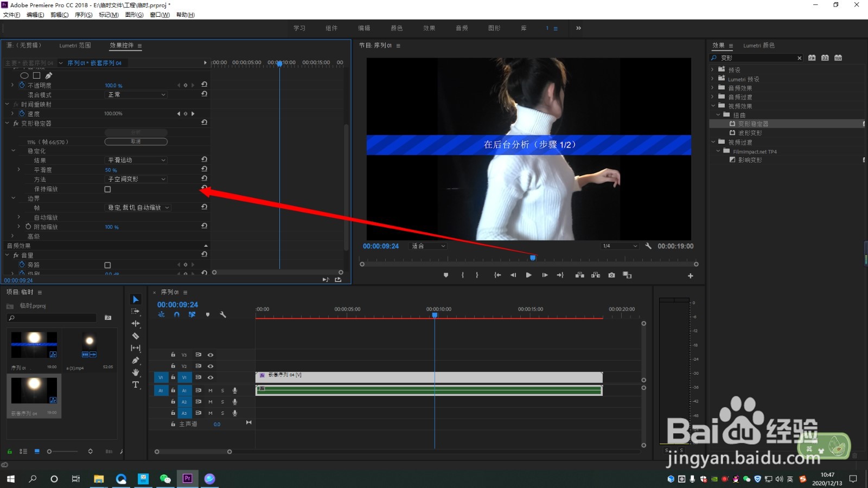Open the 文件 menu

(11, 15)
